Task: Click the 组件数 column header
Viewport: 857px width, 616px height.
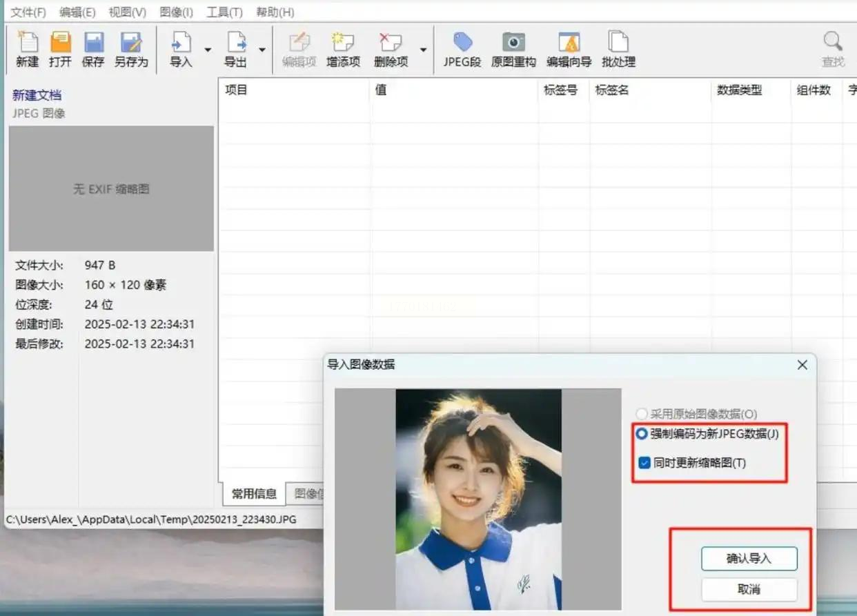Action: click(816, 90)
